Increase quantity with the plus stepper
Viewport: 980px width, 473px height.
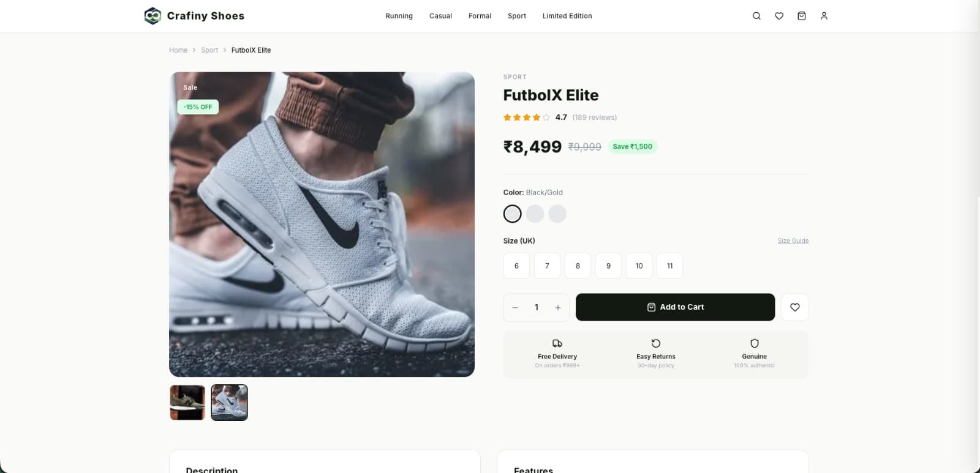pos(557,307)
